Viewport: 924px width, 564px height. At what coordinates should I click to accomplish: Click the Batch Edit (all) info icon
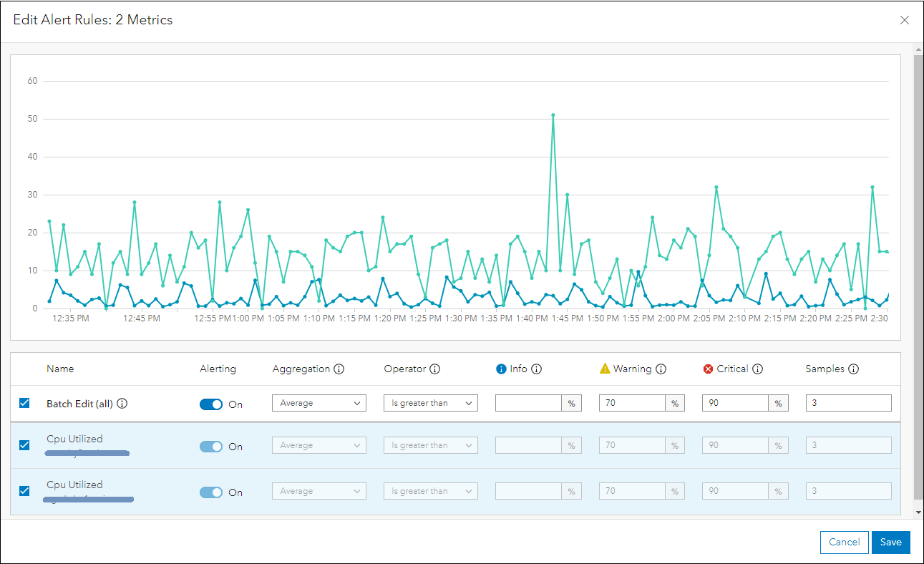pos(122,404)
